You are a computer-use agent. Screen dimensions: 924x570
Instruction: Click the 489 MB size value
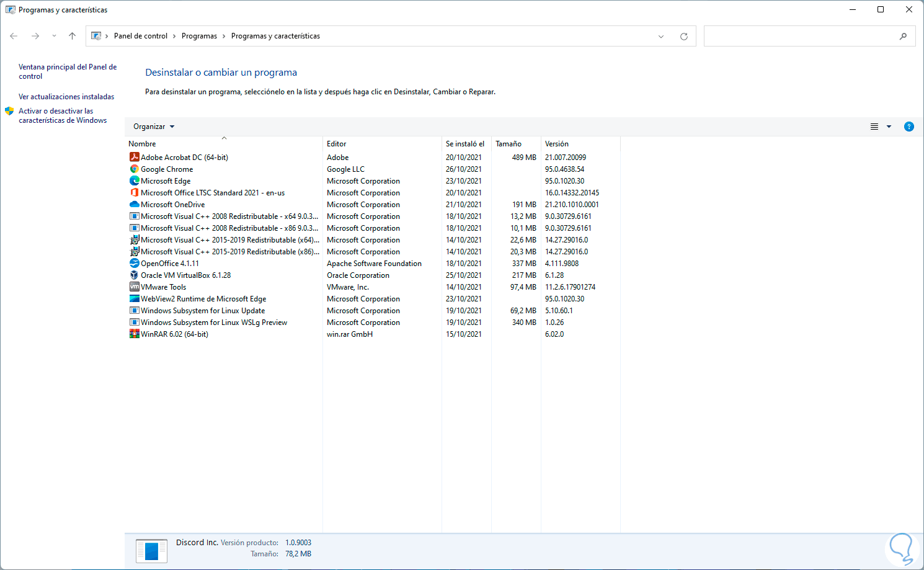point(524,158)
